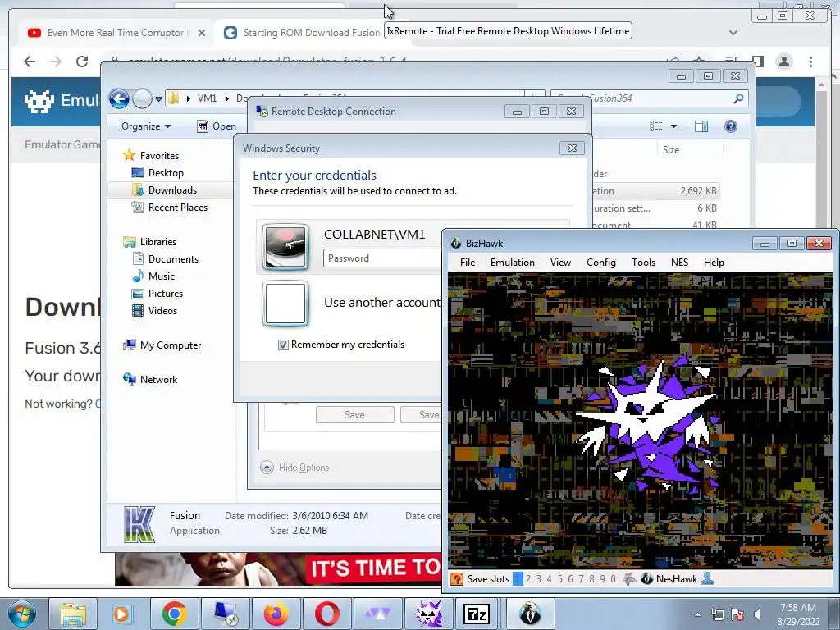Open the Organize dropdown in Explorer

146,126
